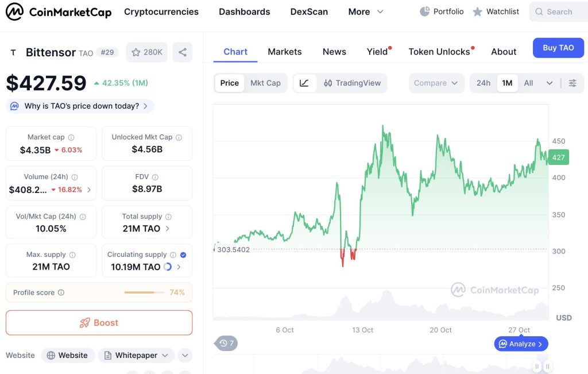This screenshot has height=374, width=588.
Task: Switch to the Markets tab
Action: coord(284,52)
